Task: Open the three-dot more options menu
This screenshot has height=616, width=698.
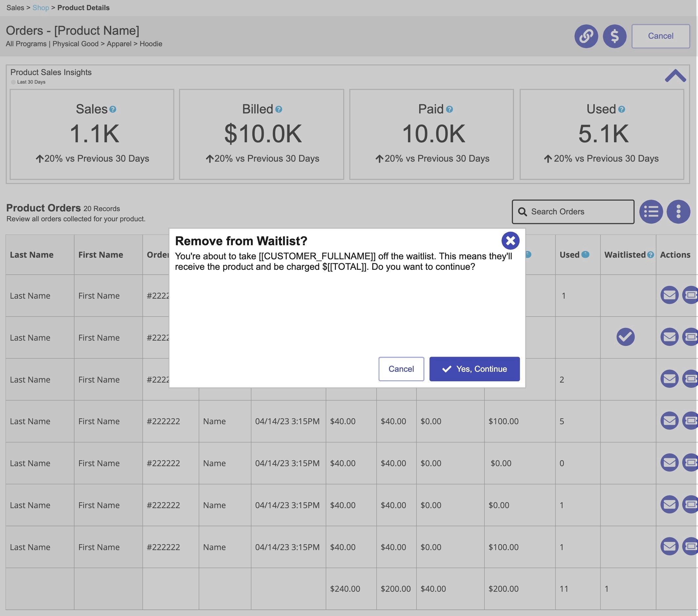Action: coord(678,211)
